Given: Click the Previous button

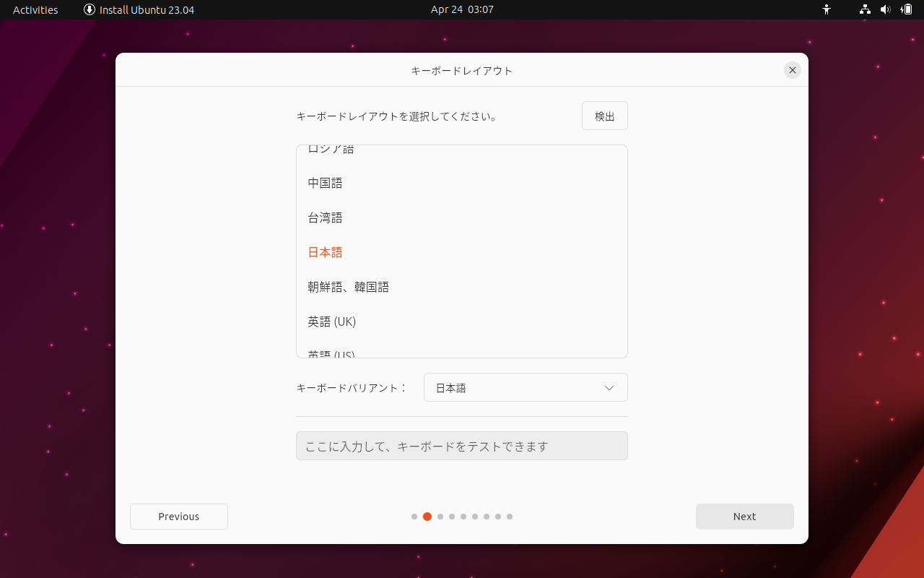Looking at the screenshot, I should pyautogui.click(x=179, y=517).
